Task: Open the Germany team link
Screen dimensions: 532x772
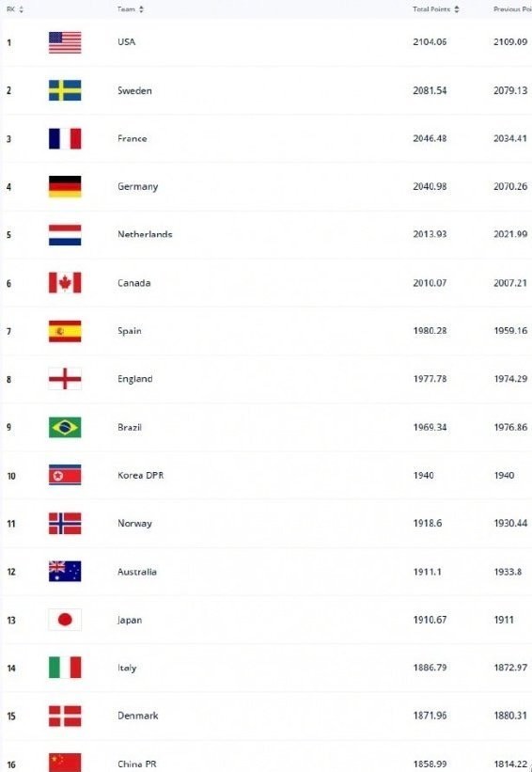Action: pos(138,187)
